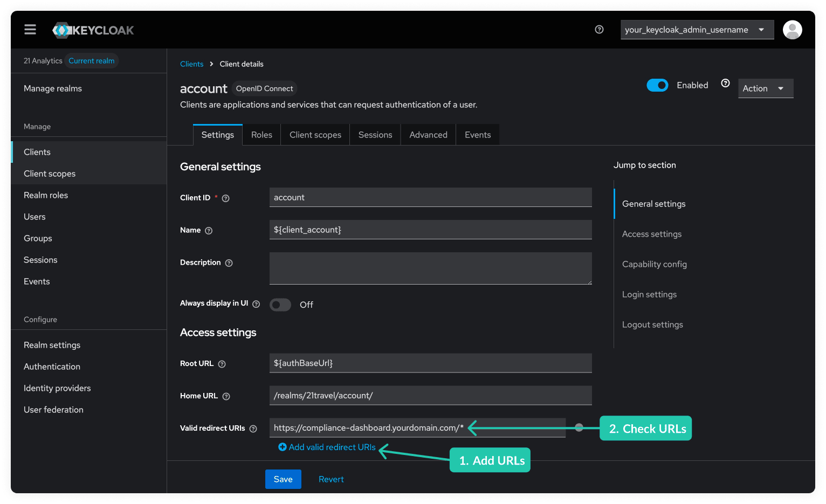Open the user avatar menu
826x504 pixels.
[x=793, y=30]
